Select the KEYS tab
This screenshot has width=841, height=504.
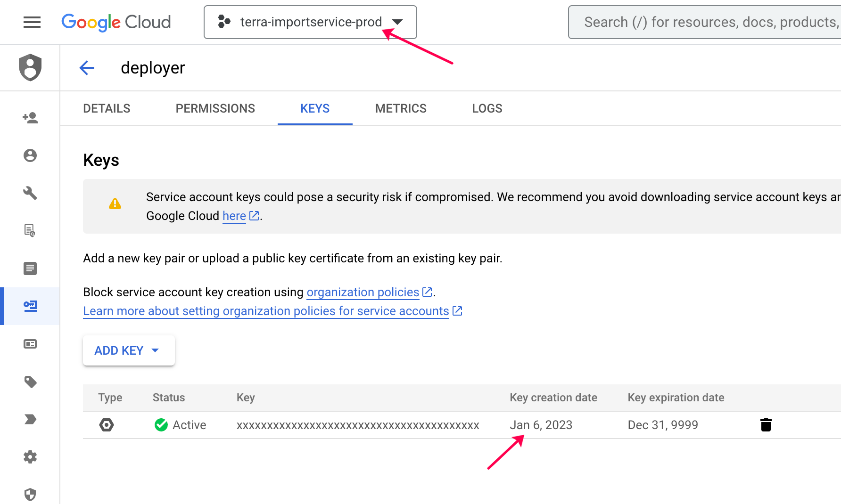coord(315,108)
